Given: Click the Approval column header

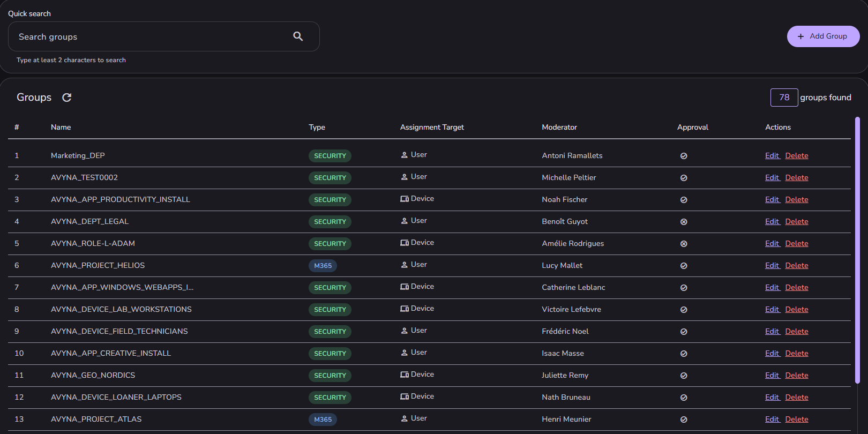Looking at the screenshot, I should (693, 127).
